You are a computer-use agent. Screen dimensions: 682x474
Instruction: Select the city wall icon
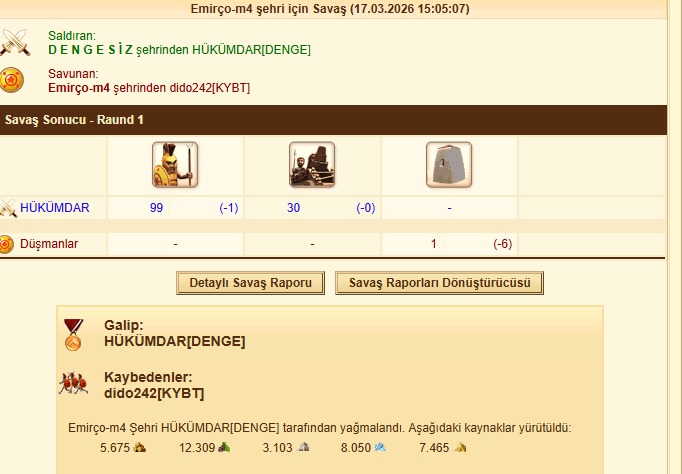[449, 164]
